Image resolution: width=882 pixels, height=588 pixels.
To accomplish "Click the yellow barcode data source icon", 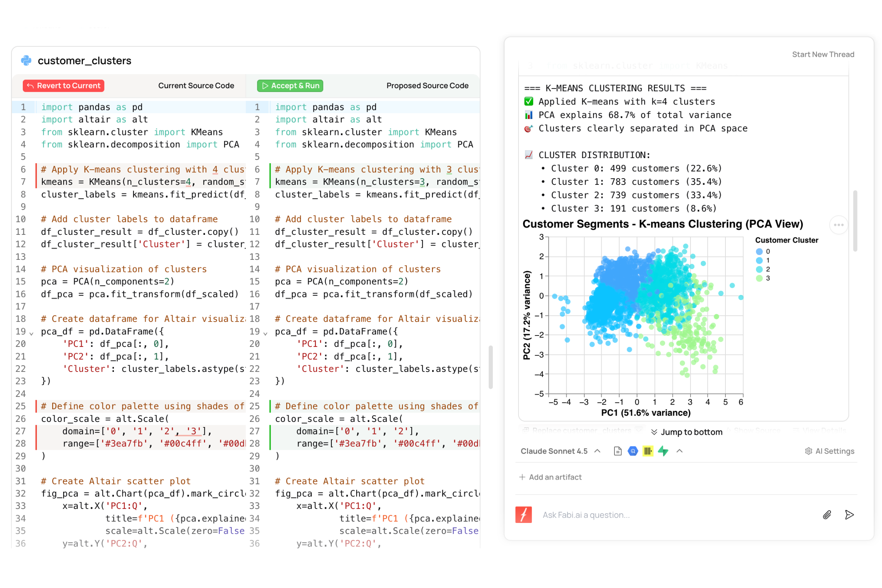I will (648, 451).
